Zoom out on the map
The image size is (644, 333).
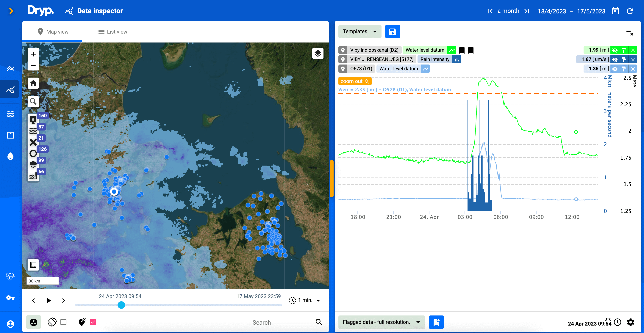(x=33, y=65)
